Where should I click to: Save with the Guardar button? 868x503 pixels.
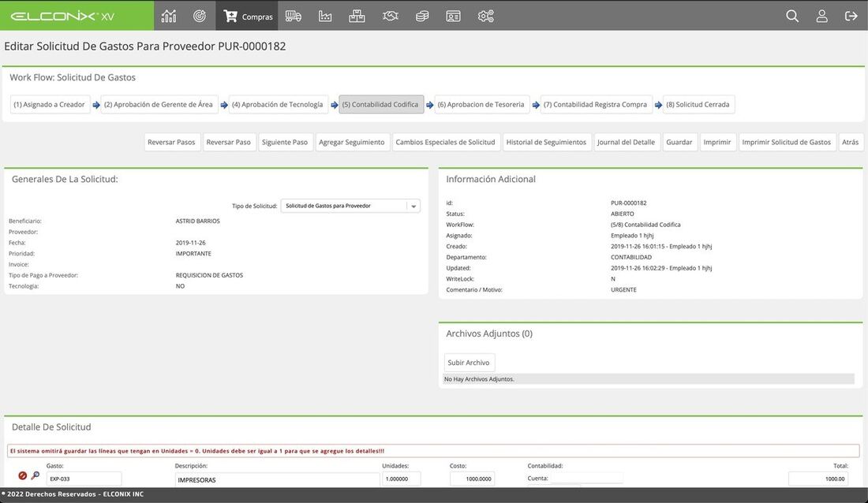pyautogui.click(x=679, y=142)
